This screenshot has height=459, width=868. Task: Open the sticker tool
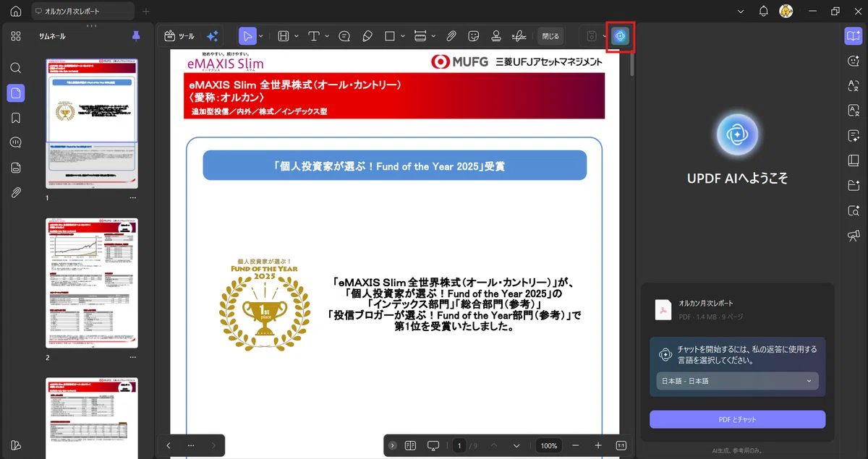pyautogui.click(x=473, y=36)
